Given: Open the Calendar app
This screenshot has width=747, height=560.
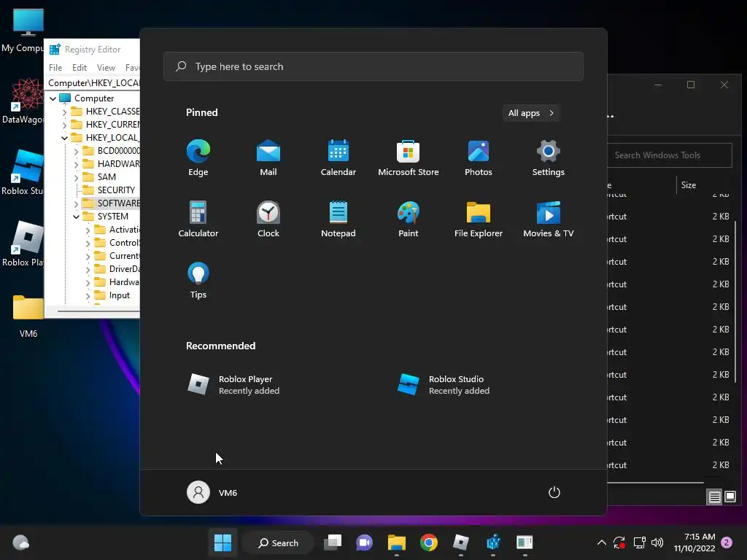Looking at the screenshot, I should (x=338, y=158).
